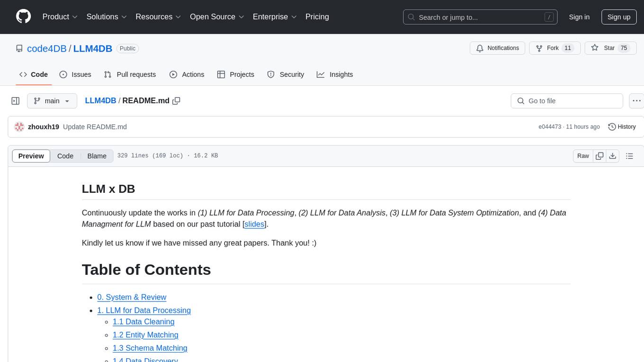
Task: Select the Blame view
Action: pos(97,156)
